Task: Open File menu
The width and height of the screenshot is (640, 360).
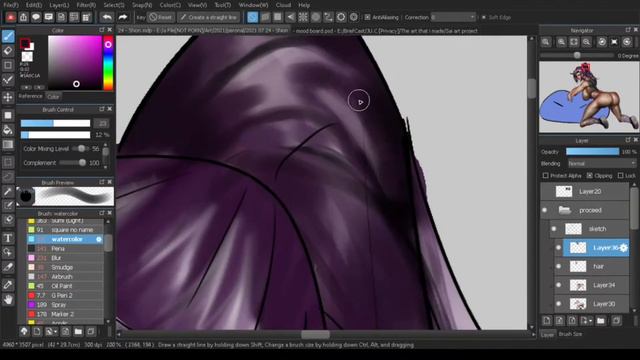Action: [x=11, y=5]
